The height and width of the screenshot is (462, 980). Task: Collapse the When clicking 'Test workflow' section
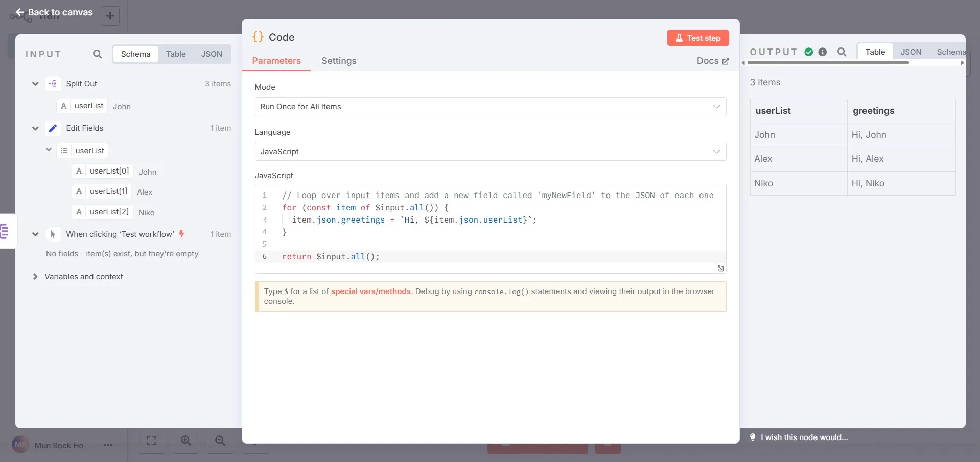coord(35,234)
